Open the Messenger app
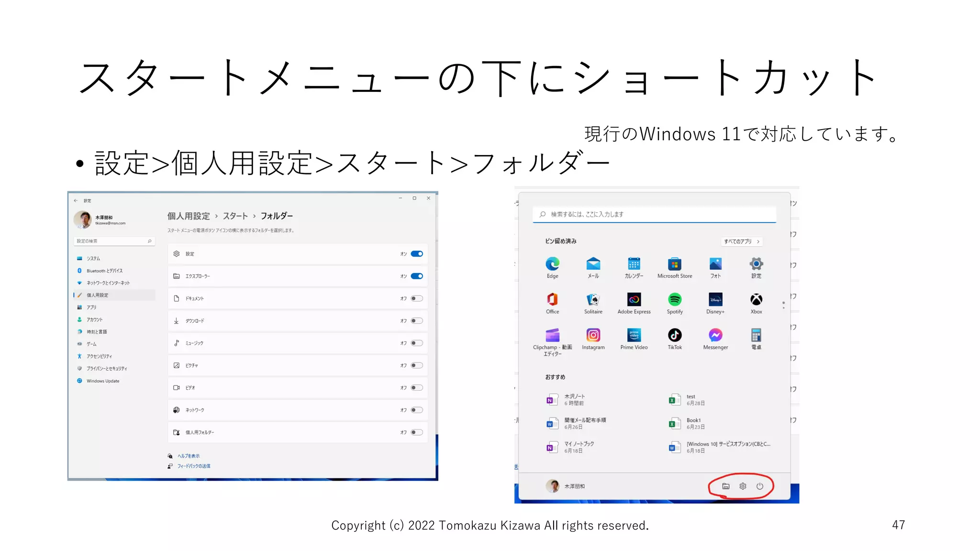Viewport: 980px width, 551px height. (715, 339)
